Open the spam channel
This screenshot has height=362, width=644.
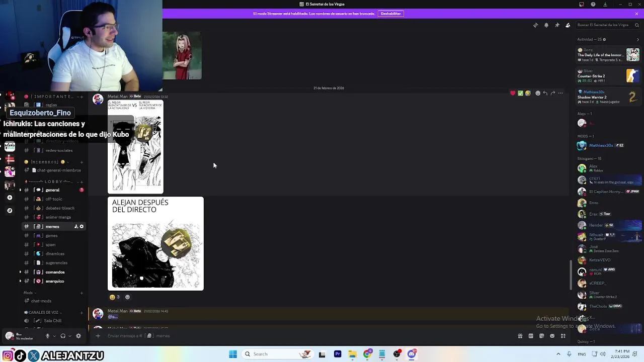click(x=53, y=245)
